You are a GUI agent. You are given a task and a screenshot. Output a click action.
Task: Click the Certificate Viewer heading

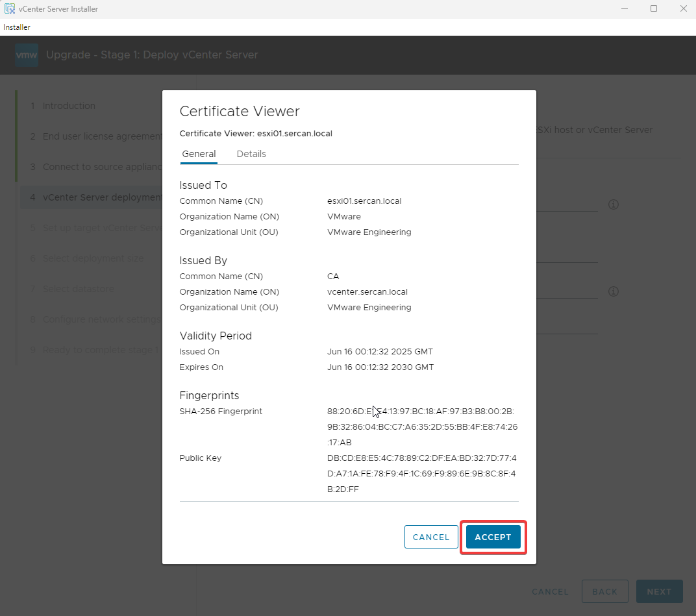pos(240,111)
